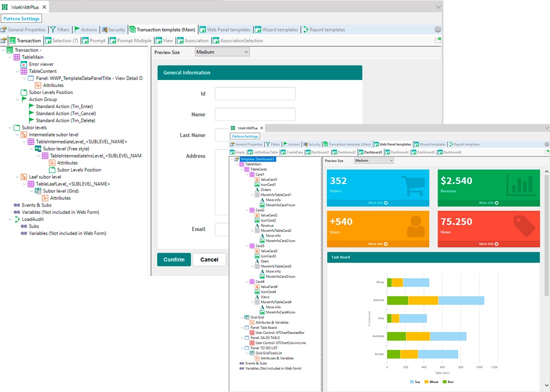
Task: Click inside the Id input field
Action: [255, 94]
